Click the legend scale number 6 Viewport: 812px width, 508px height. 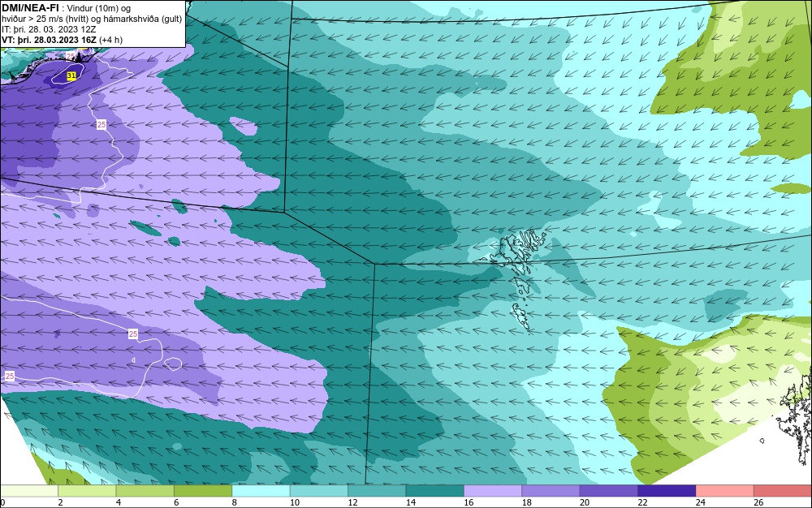point(176,502)
